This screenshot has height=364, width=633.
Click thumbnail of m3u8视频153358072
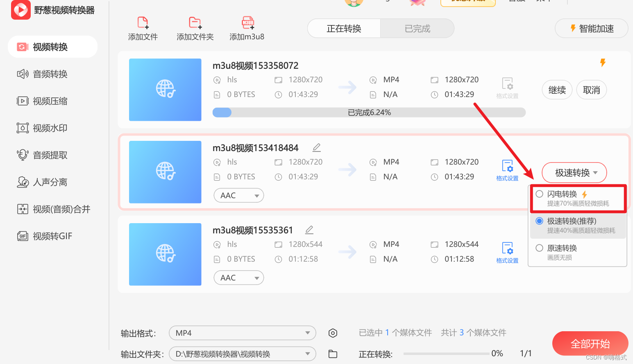165,90
